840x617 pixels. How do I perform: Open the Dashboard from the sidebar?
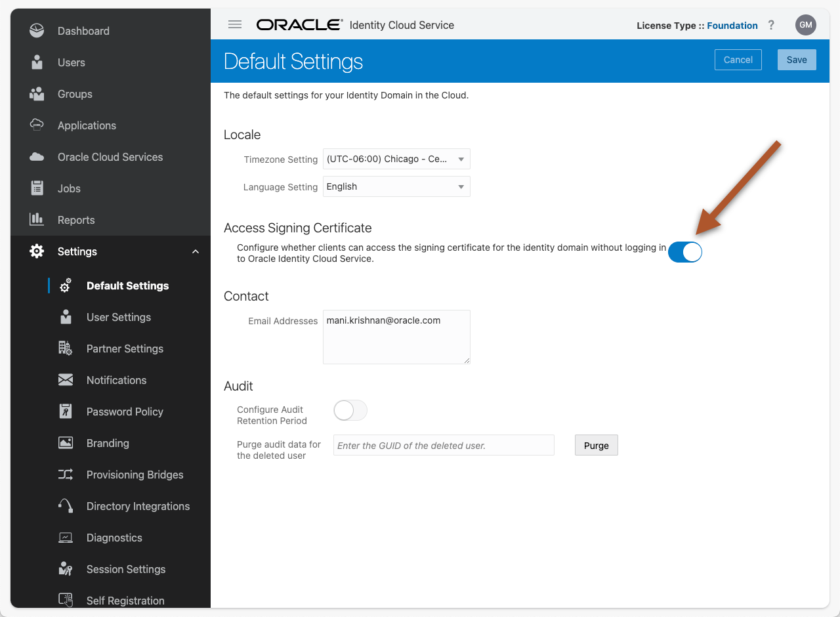37,30
